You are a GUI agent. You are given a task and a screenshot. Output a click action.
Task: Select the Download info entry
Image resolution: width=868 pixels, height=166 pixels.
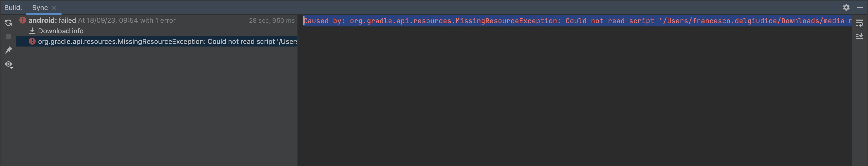61,31
